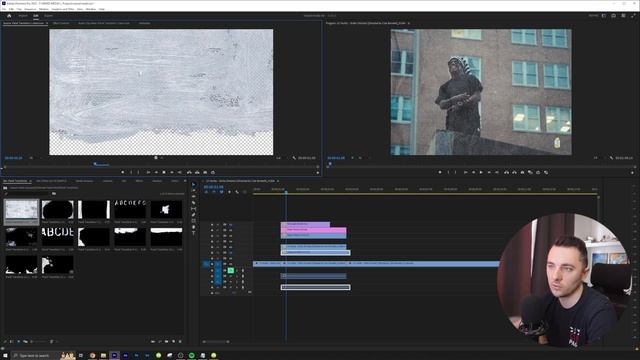
Task: Create new bin in Project panel
Action: [167, 341]
